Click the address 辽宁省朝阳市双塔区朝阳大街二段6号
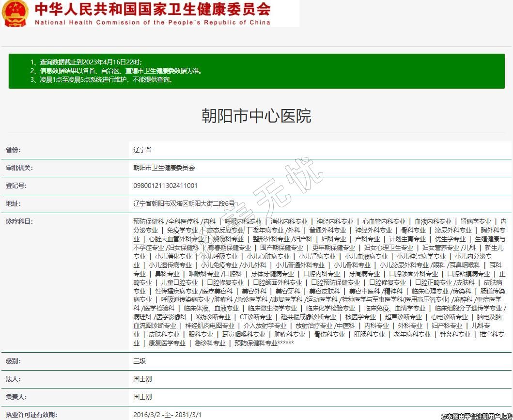 pyautogui.click(x=184, y=203)
